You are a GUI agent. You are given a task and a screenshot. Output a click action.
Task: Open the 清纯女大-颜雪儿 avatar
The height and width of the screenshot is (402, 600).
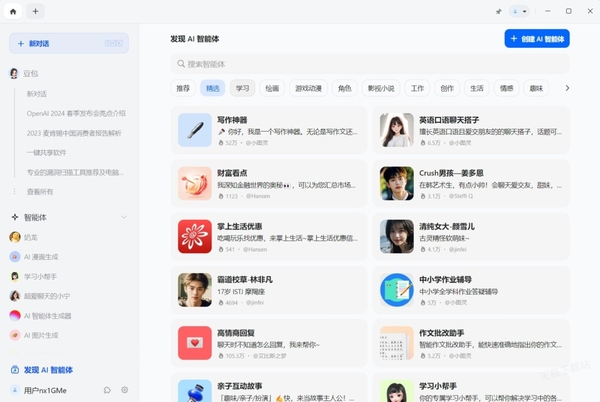(397, 236)
